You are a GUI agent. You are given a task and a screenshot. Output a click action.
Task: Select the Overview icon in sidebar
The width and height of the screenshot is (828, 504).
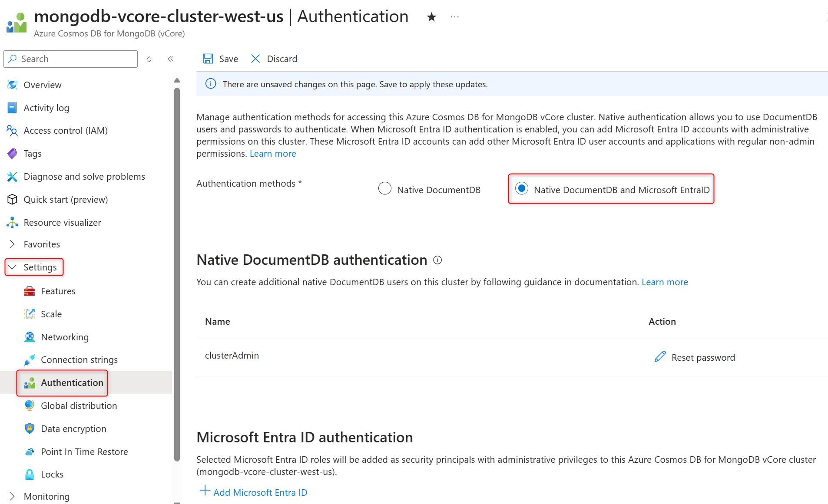[12, 85]
